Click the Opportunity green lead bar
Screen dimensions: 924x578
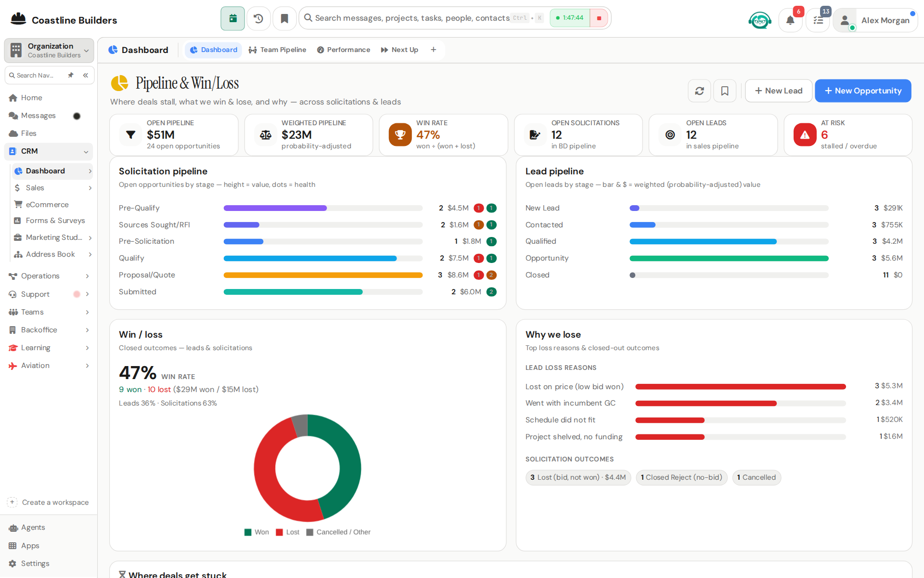coord(729,258)
